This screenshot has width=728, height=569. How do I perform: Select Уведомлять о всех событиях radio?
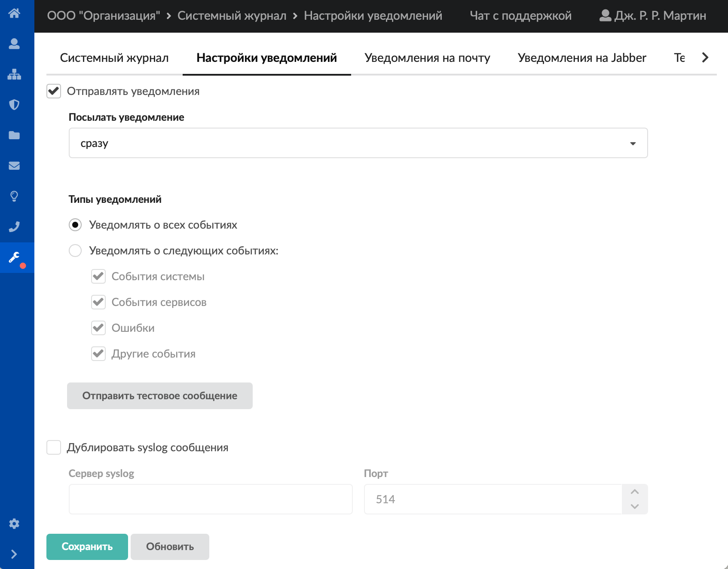coord(75,225)
